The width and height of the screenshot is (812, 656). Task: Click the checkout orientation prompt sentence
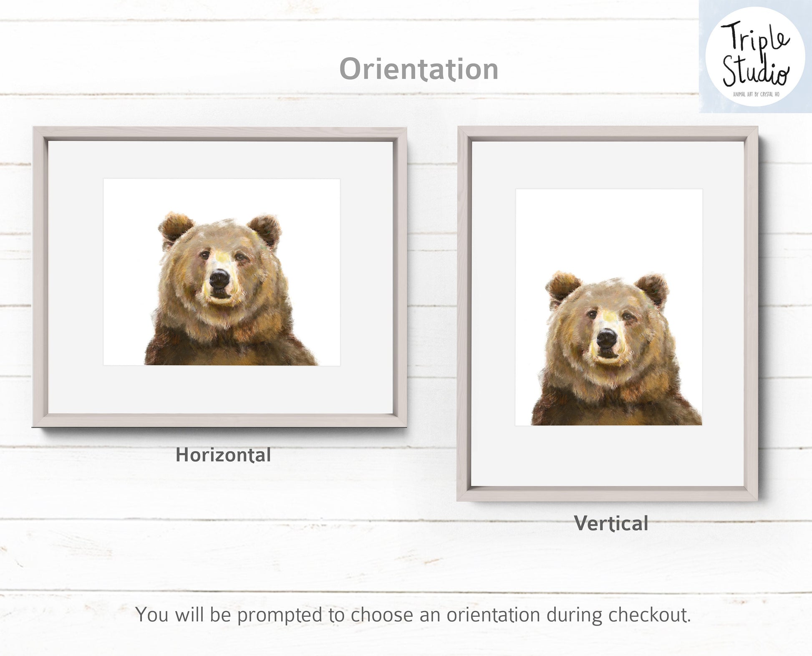413,615
